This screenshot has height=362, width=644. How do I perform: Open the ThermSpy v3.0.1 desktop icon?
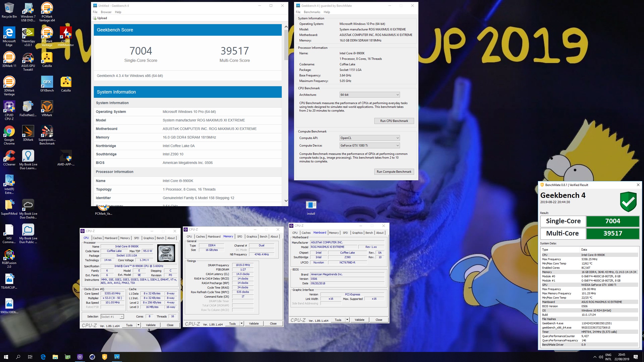(x=28, y=37)
